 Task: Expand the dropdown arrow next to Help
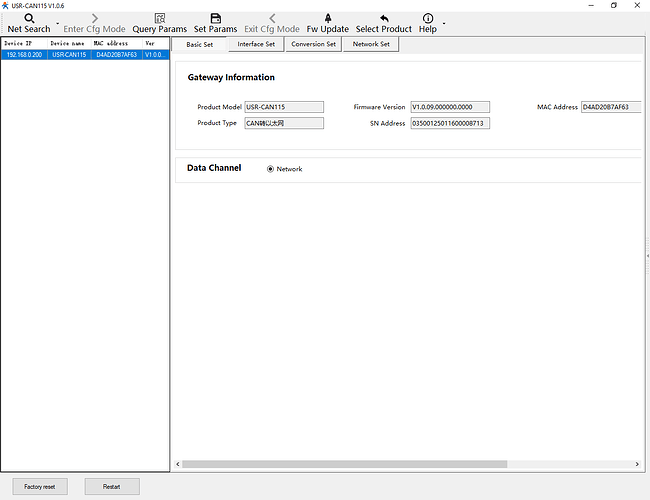point(443,24)
